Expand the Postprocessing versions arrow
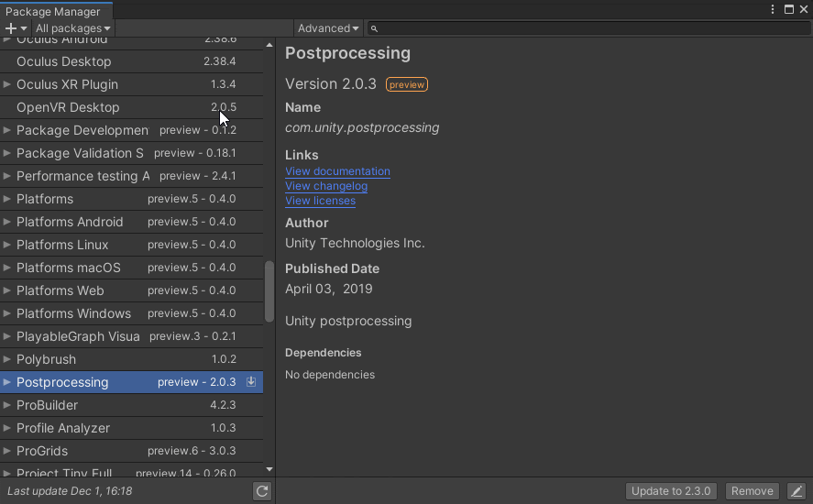Screen dimensions: 813x504 click(6, 382)
